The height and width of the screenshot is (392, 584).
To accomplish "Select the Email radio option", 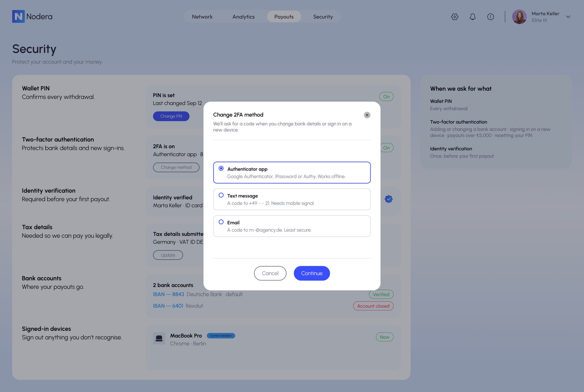I will click(292, 226).
